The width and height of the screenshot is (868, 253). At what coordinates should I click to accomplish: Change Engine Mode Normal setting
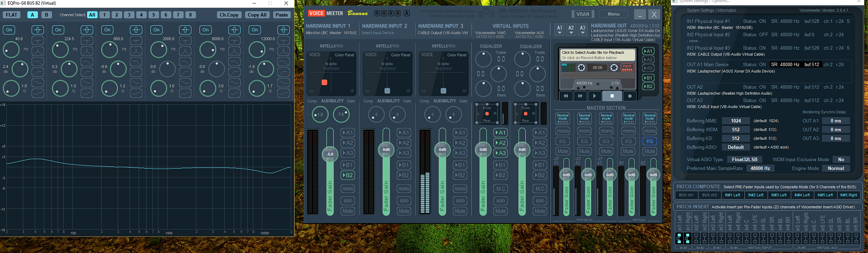tap(836, 168)
